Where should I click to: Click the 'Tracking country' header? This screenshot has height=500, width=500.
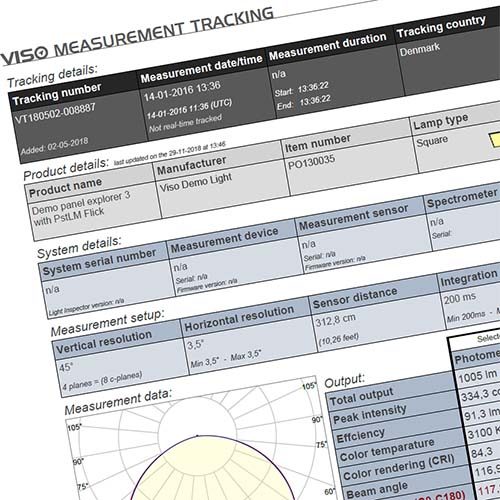441,26
